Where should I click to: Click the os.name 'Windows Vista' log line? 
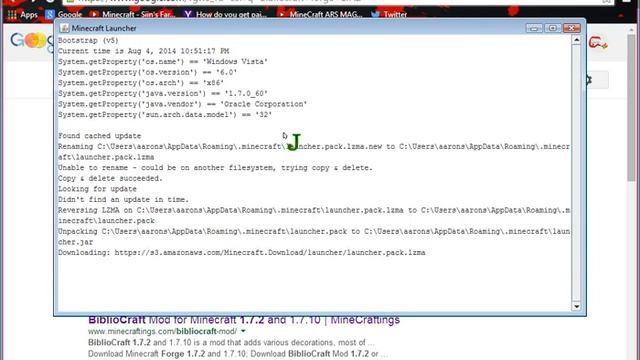tap(163, 62)
